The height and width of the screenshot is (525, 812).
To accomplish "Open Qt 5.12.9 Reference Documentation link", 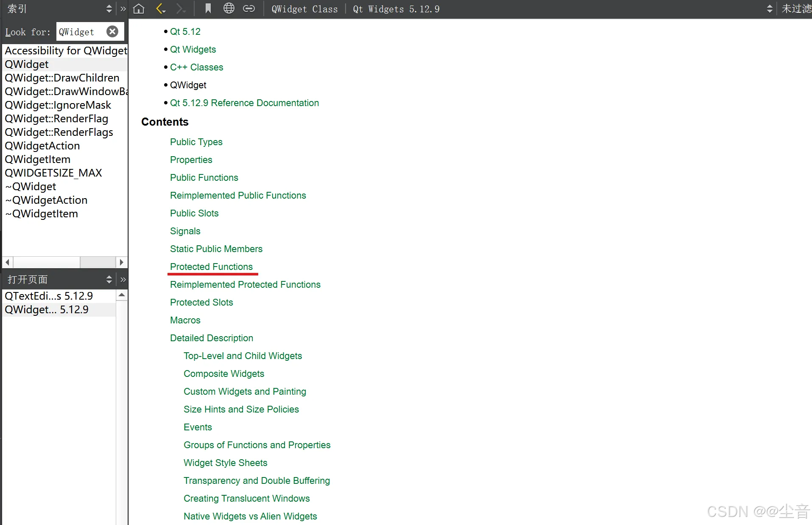I will (244, 103).
